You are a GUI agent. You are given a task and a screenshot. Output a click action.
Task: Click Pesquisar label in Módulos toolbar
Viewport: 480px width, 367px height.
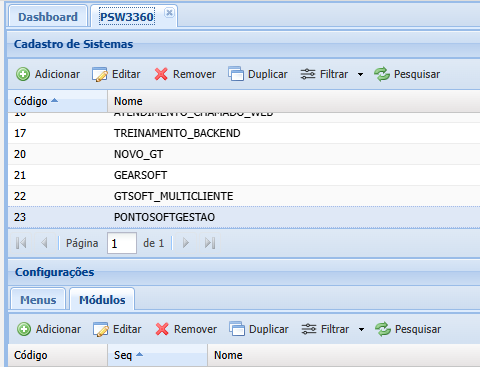tap(418, 329)
